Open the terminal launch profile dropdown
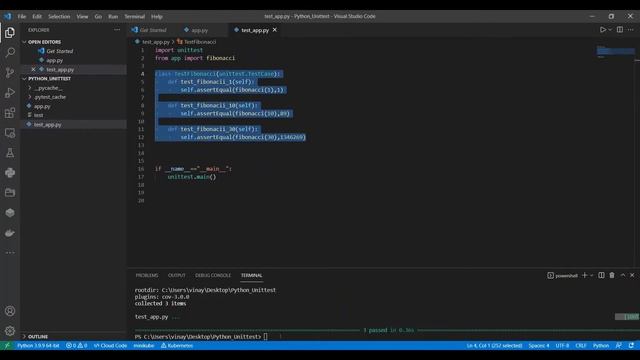 click(591, 276)
